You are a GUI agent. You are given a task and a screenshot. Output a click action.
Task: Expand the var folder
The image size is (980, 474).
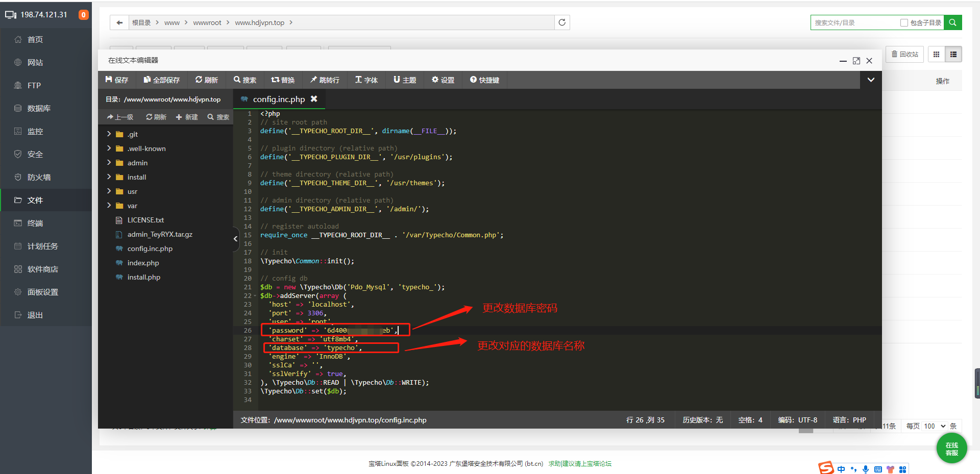[109, 205]
